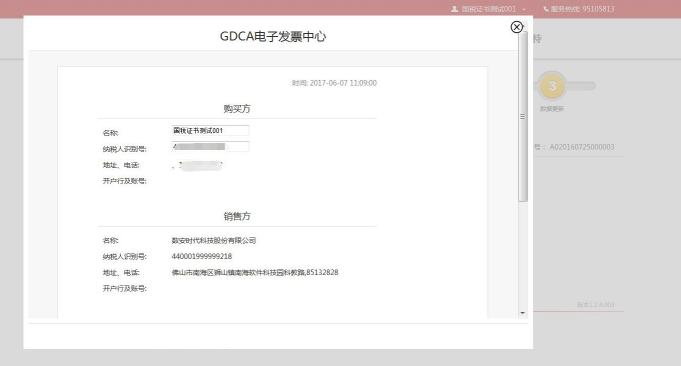Click the progress bar after step 3
The width and height of the screenshot is (681, 366).
(580, 86)
